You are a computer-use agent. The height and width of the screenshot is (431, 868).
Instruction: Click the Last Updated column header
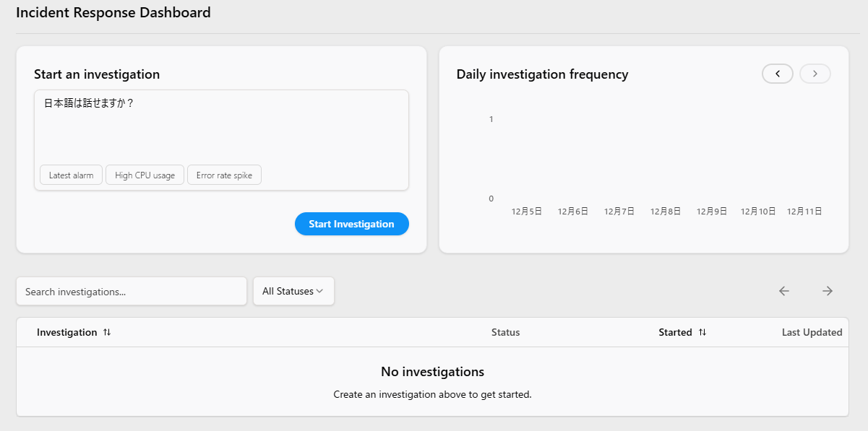812,332
